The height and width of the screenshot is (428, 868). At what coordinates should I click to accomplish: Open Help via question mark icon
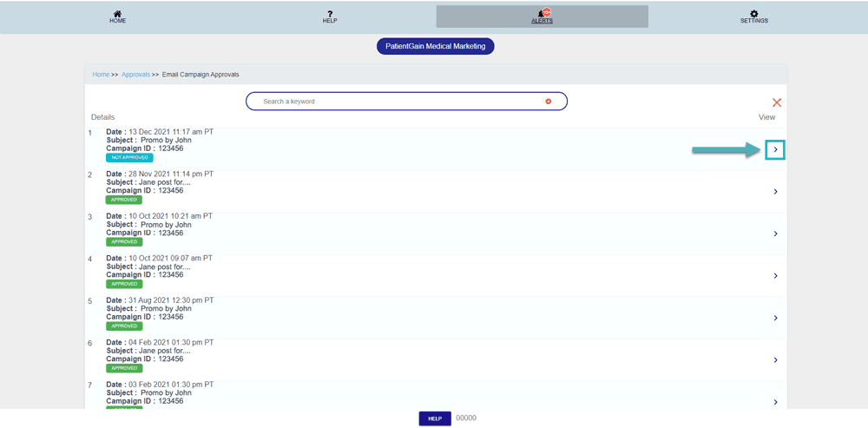click(330, 14)
